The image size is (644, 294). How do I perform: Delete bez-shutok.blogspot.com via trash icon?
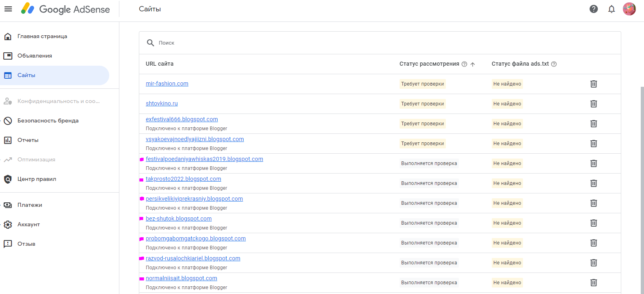594,223
